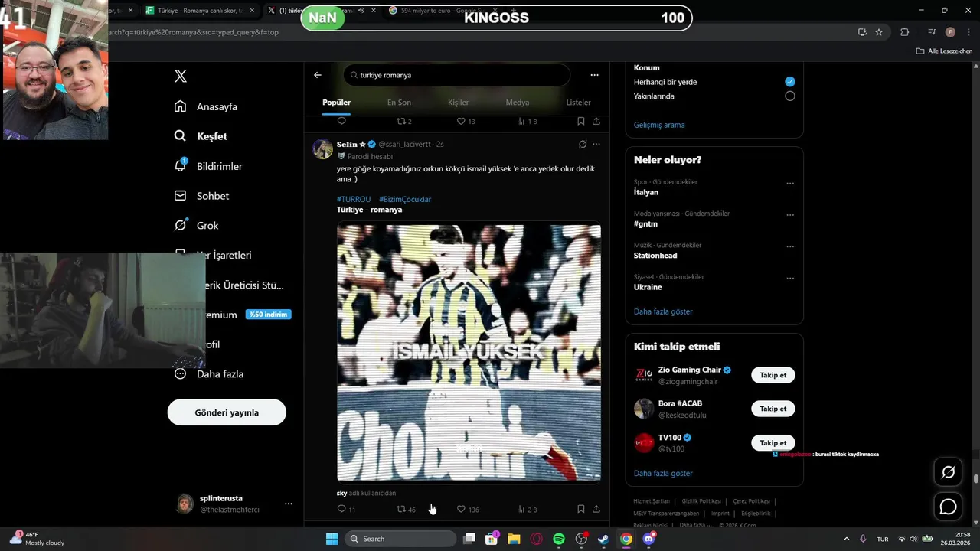This screenshot has width=980, height=551.
Task: Open options for Ukraine trend
Action: point(790,278)
